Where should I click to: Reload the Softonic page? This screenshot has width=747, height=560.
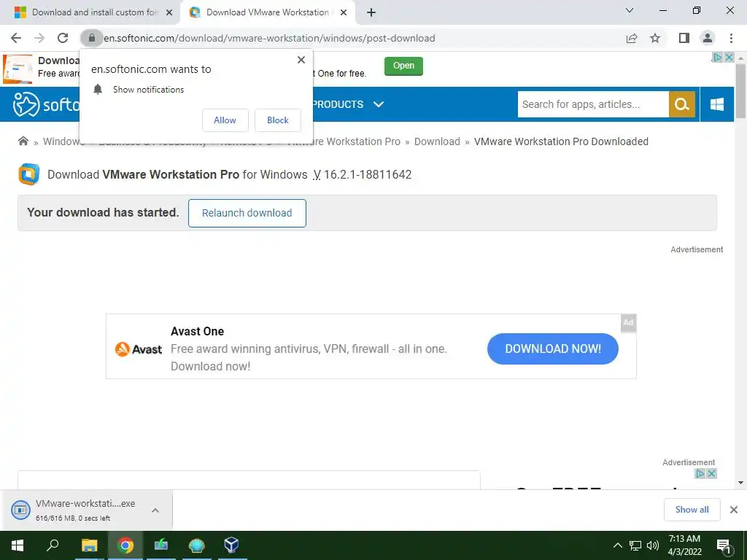[63, 38]
